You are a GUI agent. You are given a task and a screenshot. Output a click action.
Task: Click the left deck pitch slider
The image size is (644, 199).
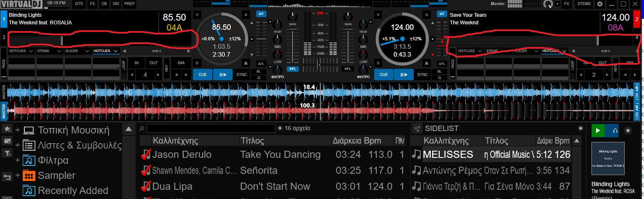pos(261,39)
